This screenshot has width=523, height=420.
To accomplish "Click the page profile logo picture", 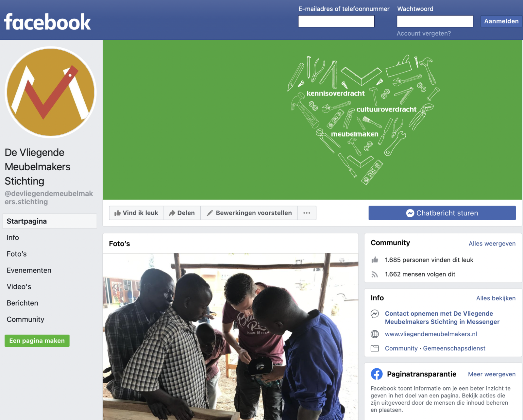I will click(51, 92).
